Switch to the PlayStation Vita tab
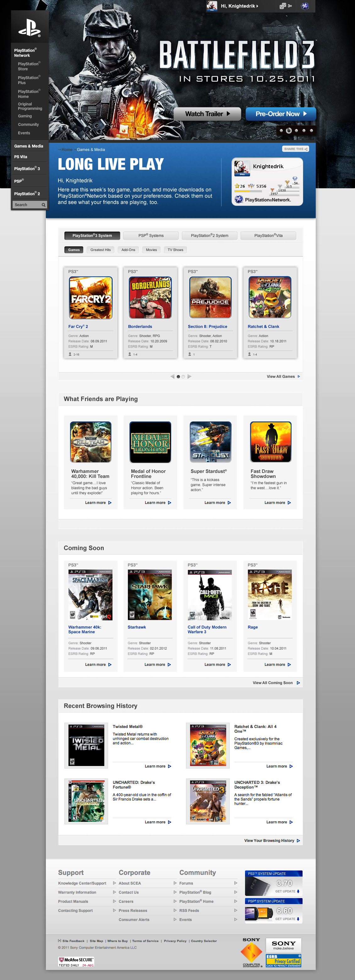Viewport: 355px width, 980px height. (x=269, y=235)
